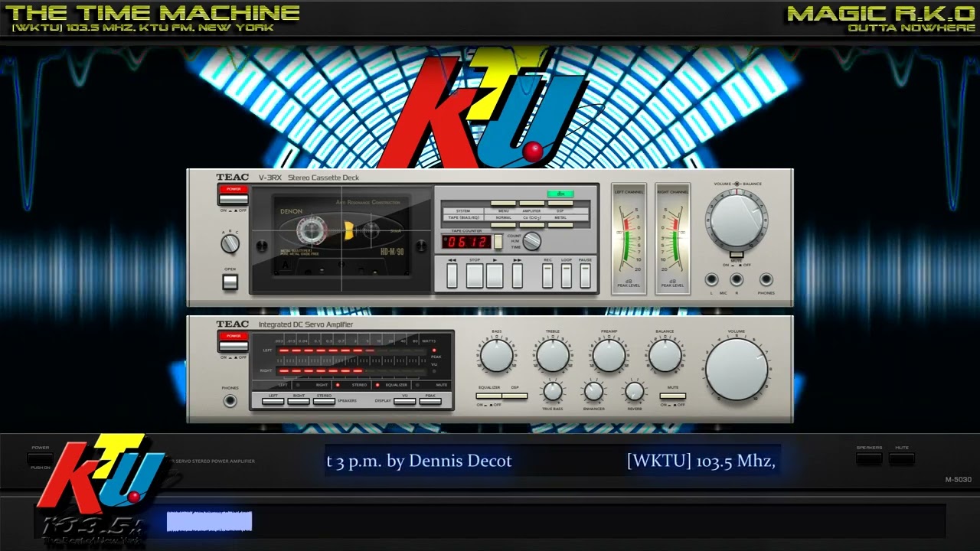Click the left channel peak level meter

click(x=629, y=237)
